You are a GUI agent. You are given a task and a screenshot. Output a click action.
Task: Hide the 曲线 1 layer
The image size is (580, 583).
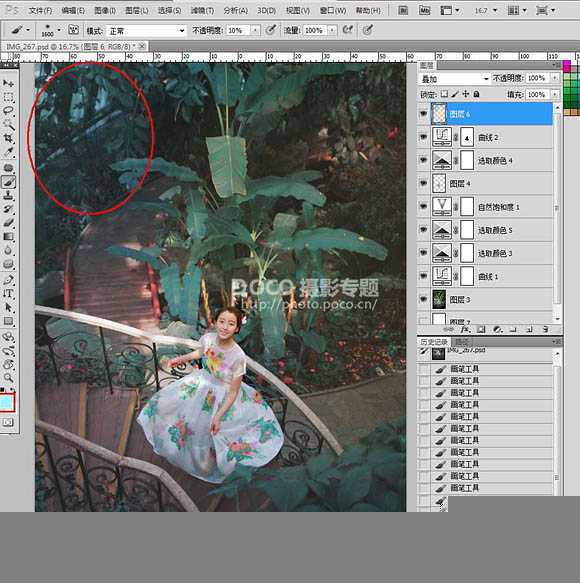point(423,276)
